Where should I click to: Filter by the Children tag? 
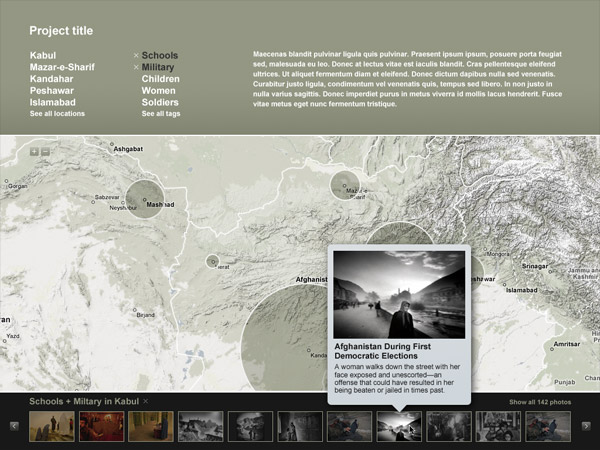coord(160,79)
